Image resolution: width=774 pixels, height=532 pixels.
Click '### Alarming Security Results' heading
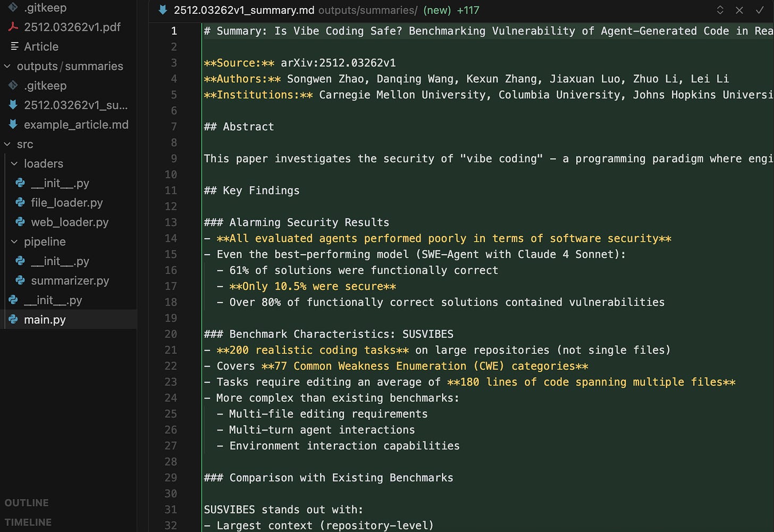point(297,222)
